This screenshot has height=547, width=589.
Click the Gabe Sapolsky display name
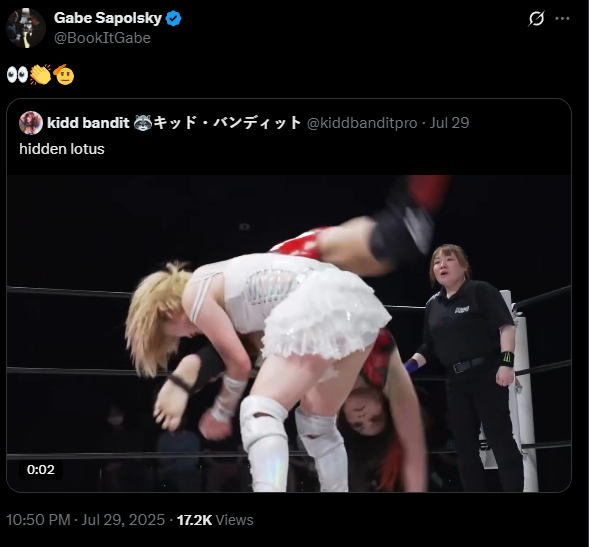tap(108, 18)
